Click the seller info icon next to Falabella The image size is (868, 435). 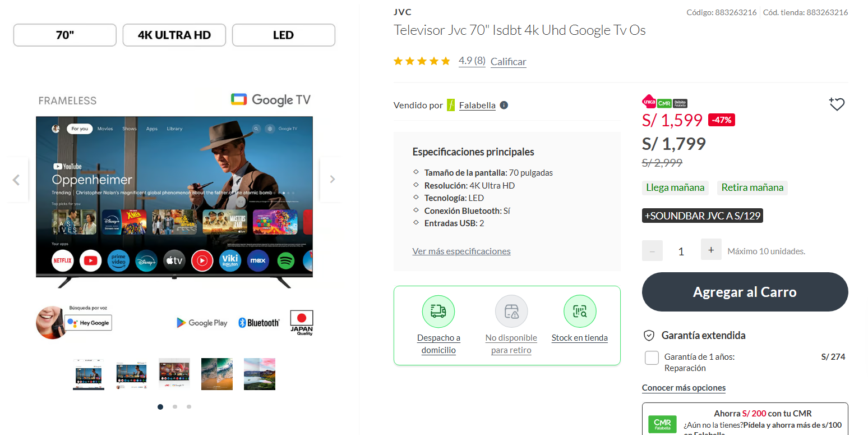point(504,105)
